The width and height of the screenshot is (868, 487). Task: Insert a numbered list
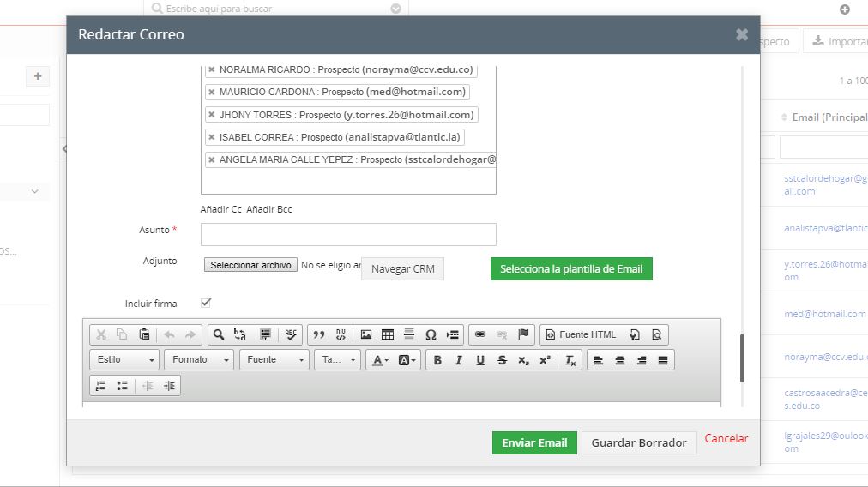point(101,386)
